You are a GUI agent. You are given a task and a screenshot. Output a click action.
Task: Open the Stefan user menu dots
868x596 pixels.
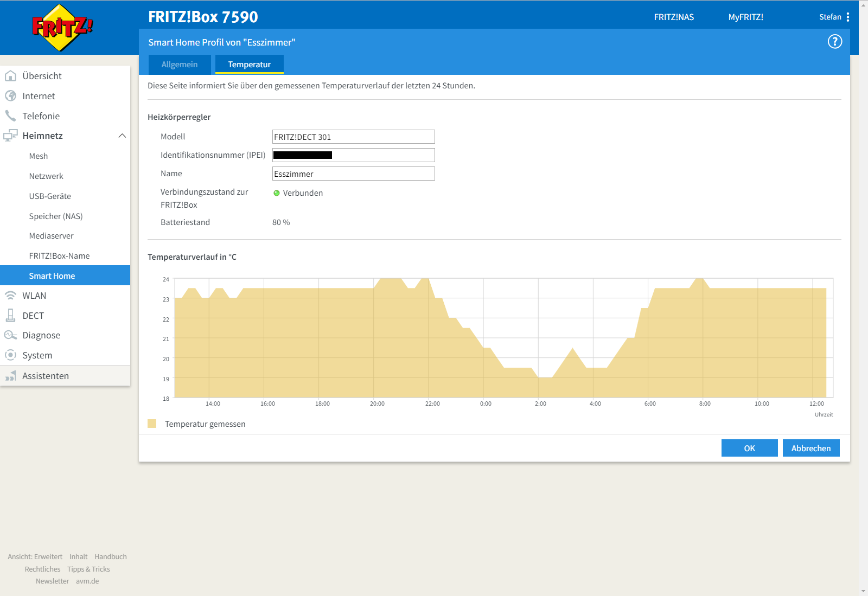848,17
